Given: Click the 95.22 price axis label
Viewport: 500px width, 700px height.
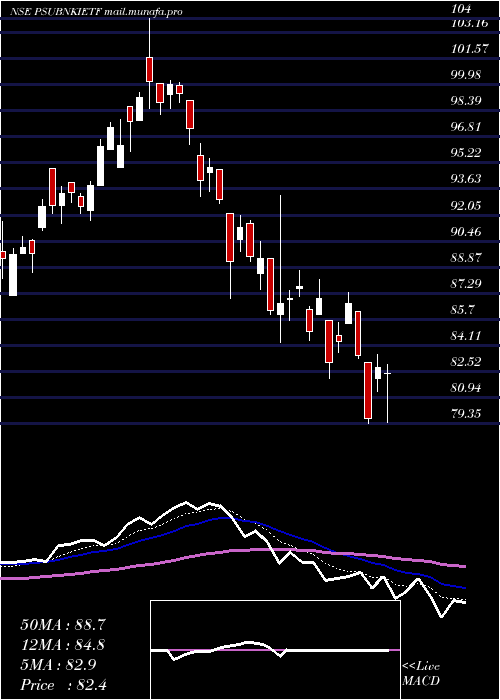Looking at the screenshot, I should point(466,153).
